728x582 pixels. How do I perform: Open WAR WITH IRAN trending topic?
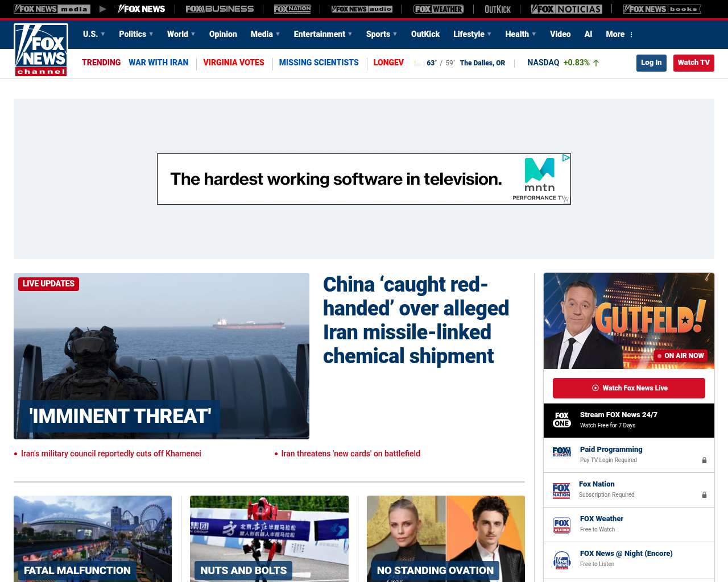click(158, 63)
